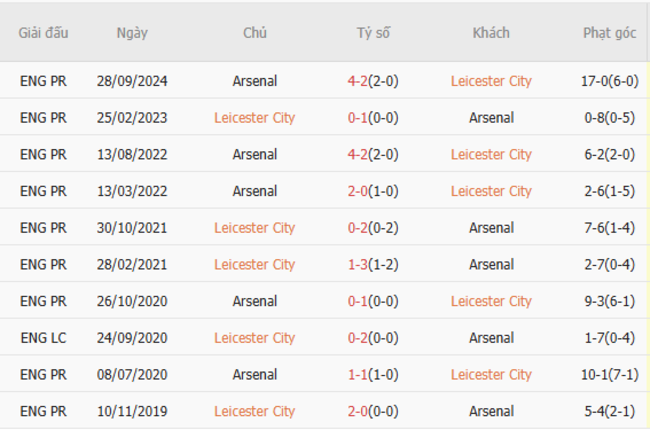This screenshot has height=430, width=650.
Task: Select the date 13/03/2022
Action: pyautogui.click(x=132, y=191)
